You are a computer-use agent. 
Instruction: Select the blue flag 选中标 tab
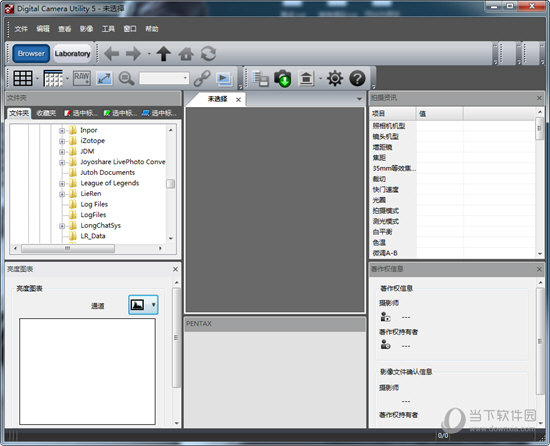click(x=159, y=113)
